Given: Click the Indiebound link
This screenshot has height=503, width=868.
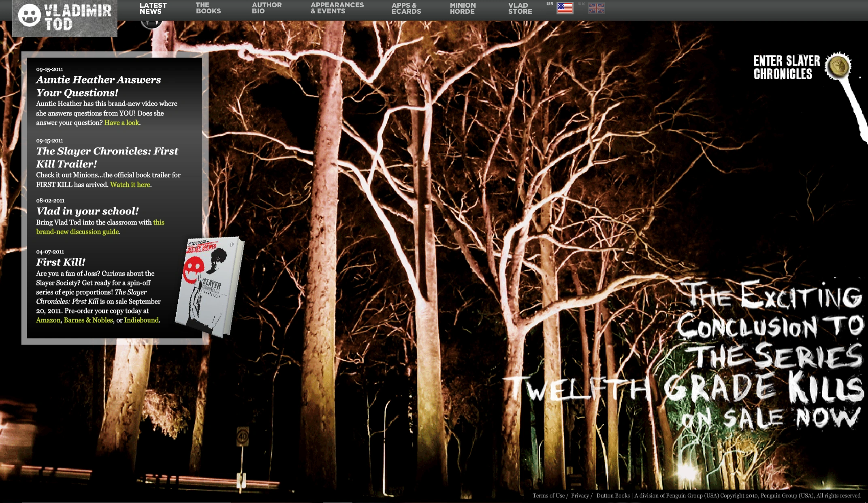Looking at the screenshot, I should click(141, 320).
